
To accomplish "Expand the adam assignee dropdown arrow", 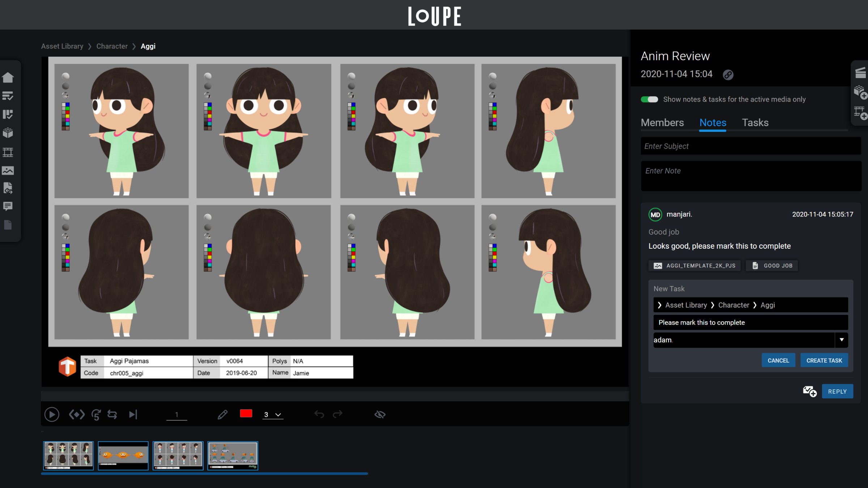I will click(842, 340).
